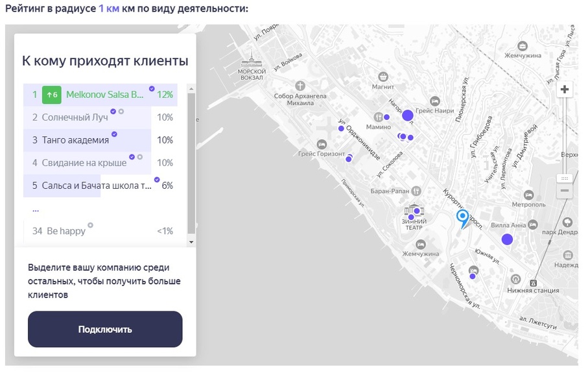
Task: Click the grey circle badge beside Be happy
Action: click(90, 225)
